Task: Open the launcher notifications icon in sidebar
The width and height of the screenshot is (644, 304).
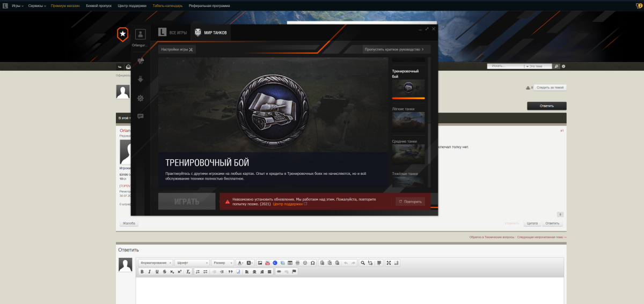Action: [x=141, y=61]
